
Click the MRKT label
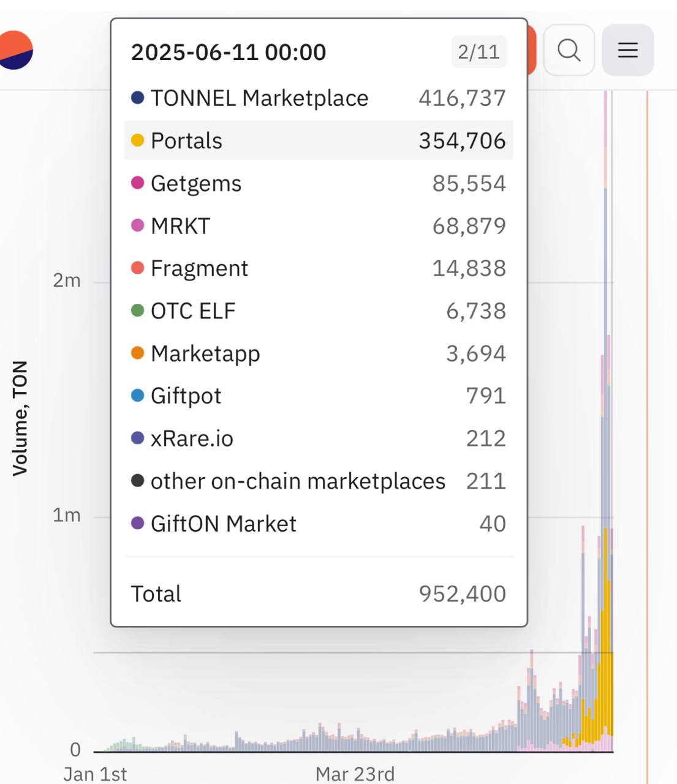[181, 226]
